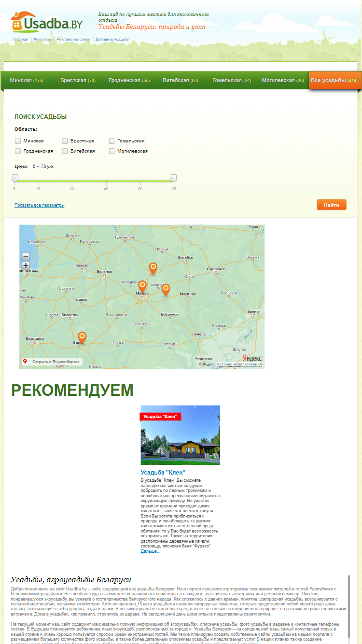Tick the Могилевская region checkbox
This screenshot has height=644, width=362.
pos(112,151)
